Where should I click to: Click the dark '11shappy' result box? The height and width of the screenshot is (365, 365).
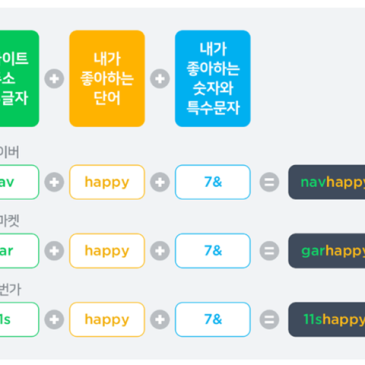(x=327, y=319)
